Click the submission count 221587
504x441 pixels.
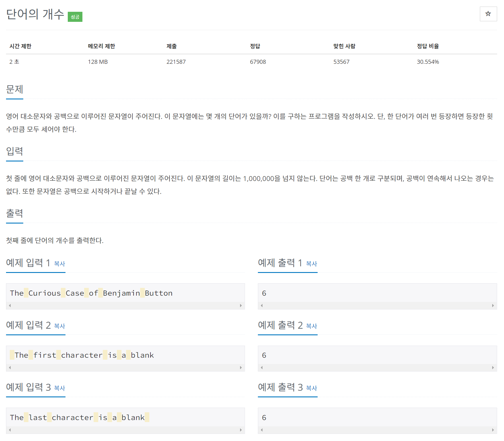pos(176,62)
